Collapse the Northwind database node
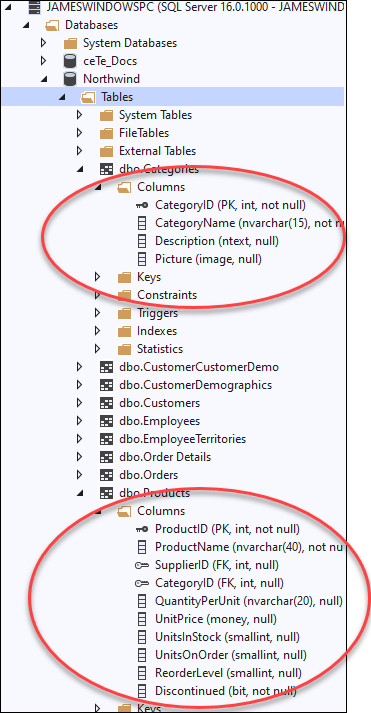The height and width of the screenshot is (713, 371). pyautogui.click(x=44, y=79)
